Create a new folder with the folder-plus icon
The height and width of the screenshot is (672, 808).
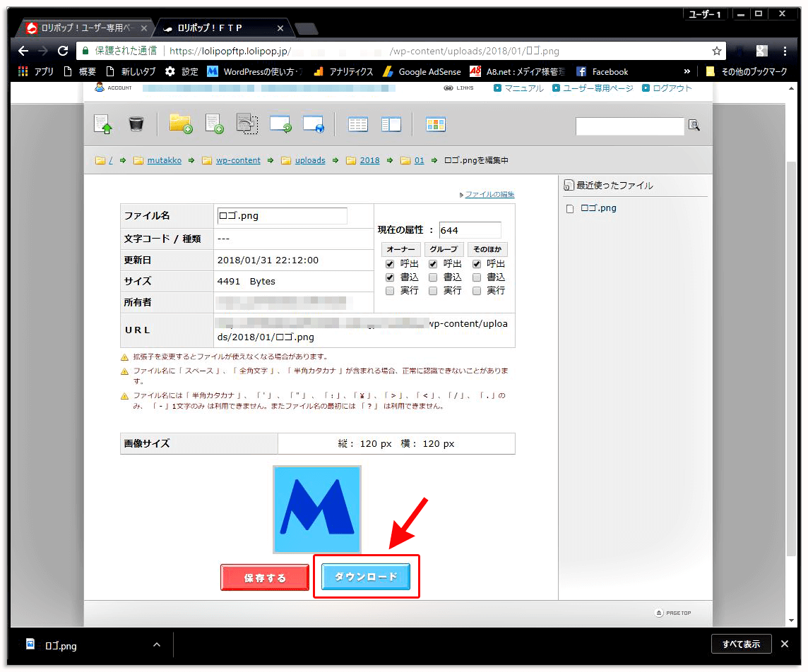181,124
